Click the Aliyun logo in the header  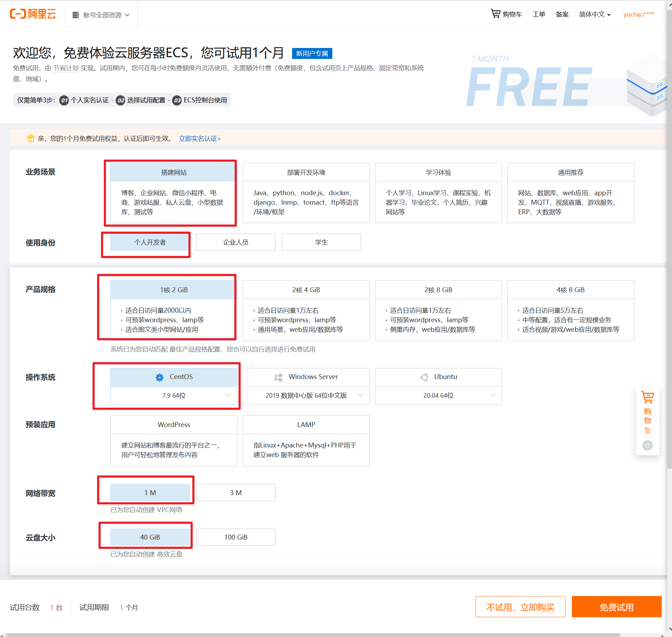33,14
